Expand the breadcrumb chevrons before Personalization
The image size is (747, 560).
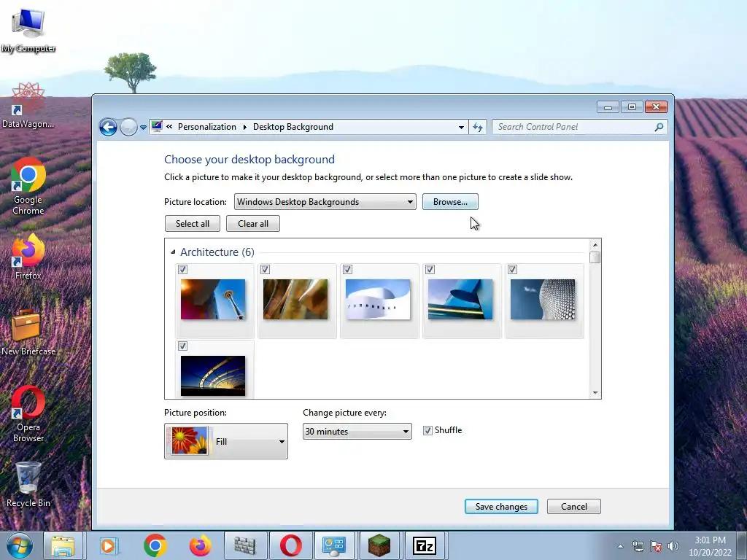tap(169, 127)
